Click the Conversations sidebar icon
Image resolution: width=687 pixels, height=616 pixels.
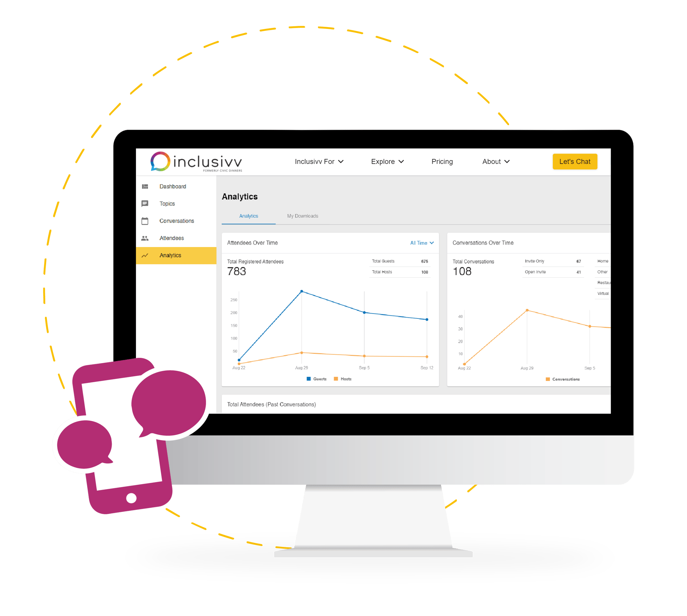[x=144, y=221]
